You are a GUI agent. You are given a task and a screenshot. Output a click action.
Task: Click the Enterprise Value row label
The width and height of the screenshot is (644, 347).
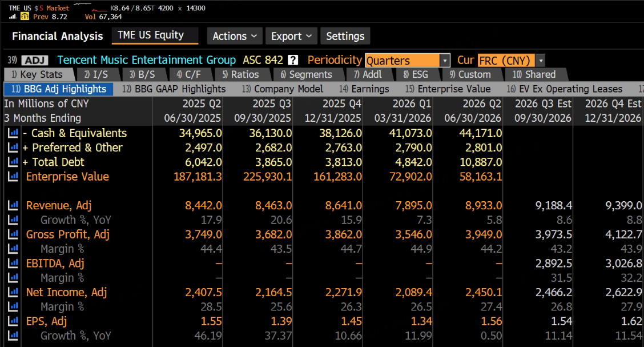click(67, 177)
